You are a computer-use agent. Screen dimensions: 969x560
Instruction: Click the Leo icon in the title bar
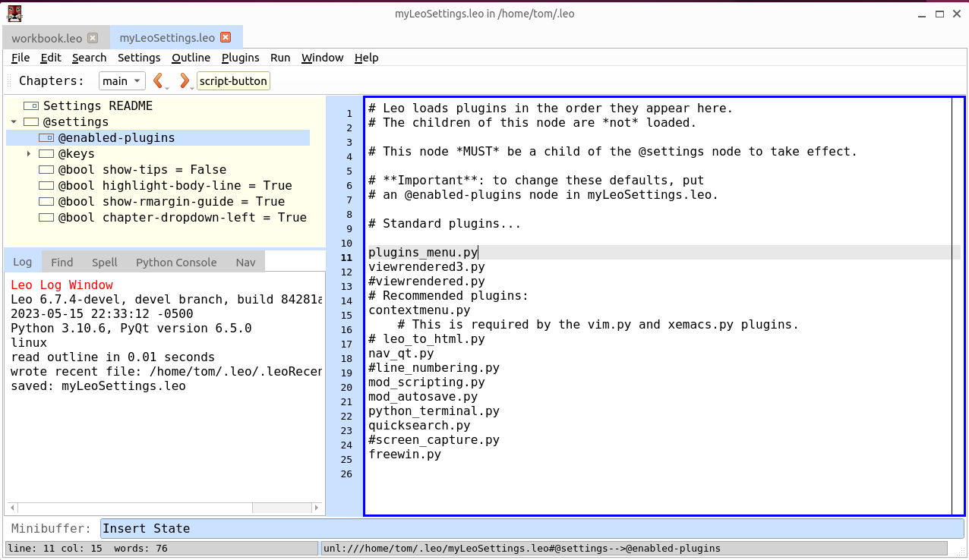[x=14, y=13]
